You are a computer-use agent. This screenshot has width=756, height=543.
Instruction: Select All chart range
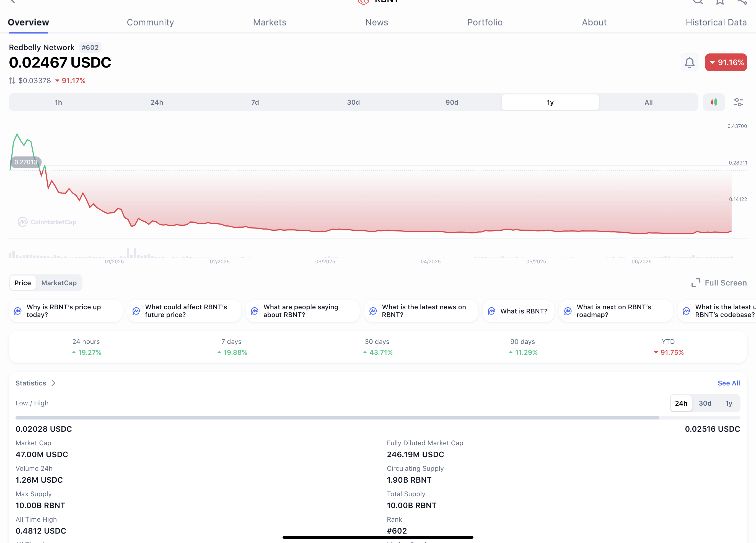pyautogui.click(x=648, y=102)
